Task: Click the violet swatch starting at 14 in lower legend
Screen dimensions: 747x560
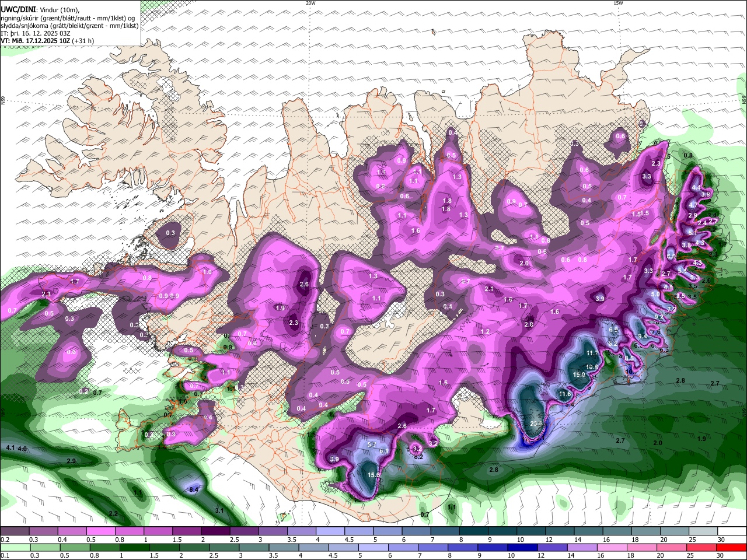Action: (x=582, y=547)
